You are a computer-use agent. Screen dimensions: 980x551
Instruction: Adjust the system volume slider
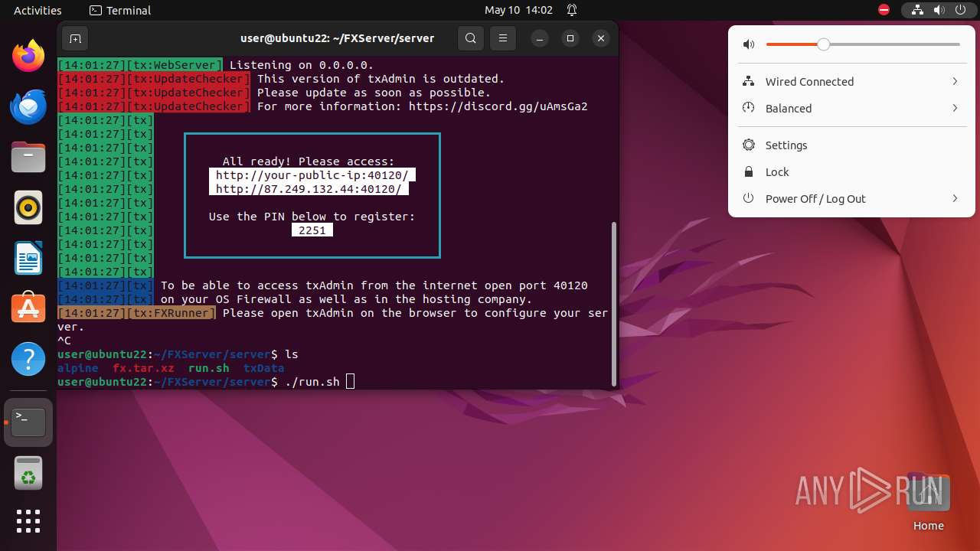(x=863, y=44)
